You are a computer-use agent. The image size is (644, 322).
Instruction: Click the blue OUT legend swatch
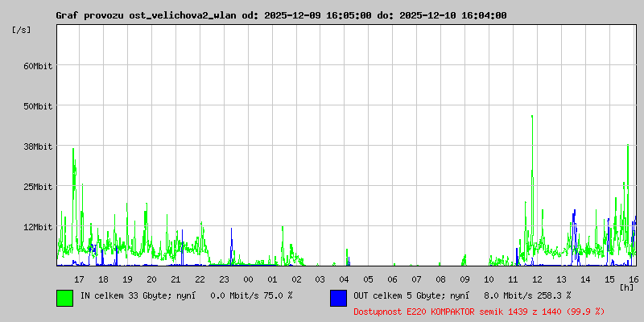[338, 298]
